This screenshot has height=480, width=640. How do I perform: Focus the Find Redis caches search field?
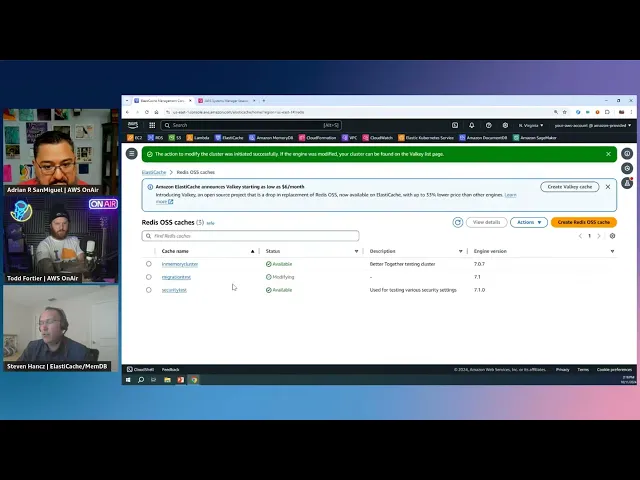pyautogui.click(x=250, y=236)
